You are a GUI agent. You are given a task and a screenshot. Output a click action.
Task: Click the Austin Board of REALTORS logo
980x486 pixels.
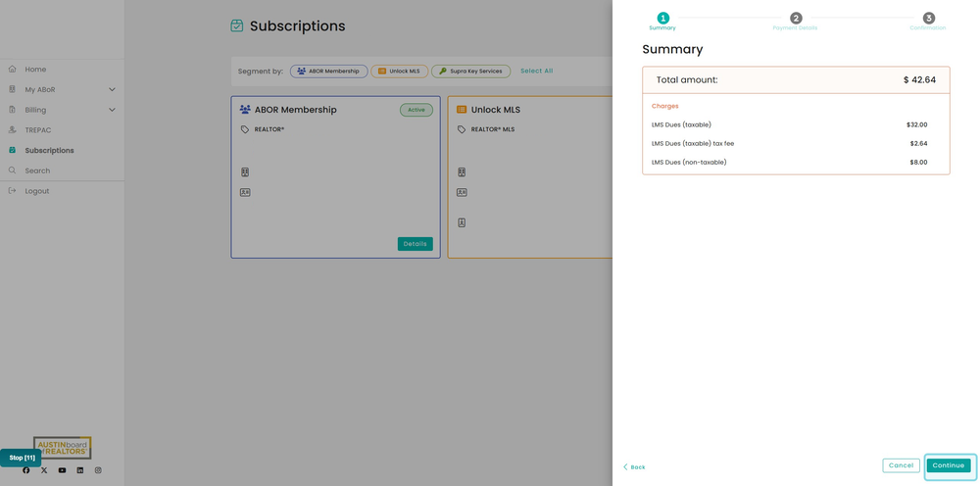[x=63, y=448]
